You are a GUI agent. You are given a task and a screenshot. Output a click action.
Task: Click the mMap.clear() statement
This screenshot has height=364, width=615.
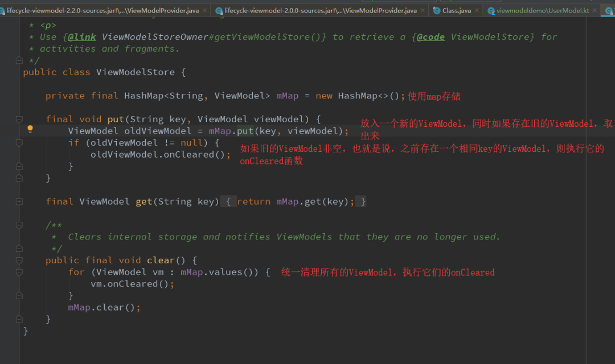pyautogui.click(x=104, y=308)
